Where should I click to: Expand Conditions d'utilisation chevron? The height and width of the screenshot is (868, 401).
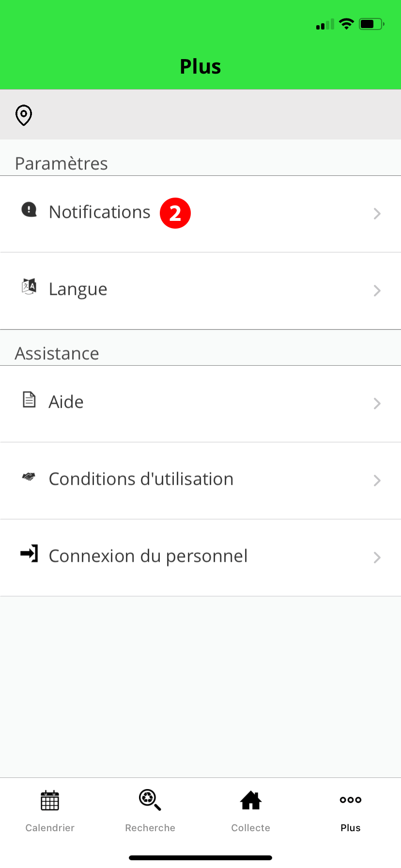(377, 480)
